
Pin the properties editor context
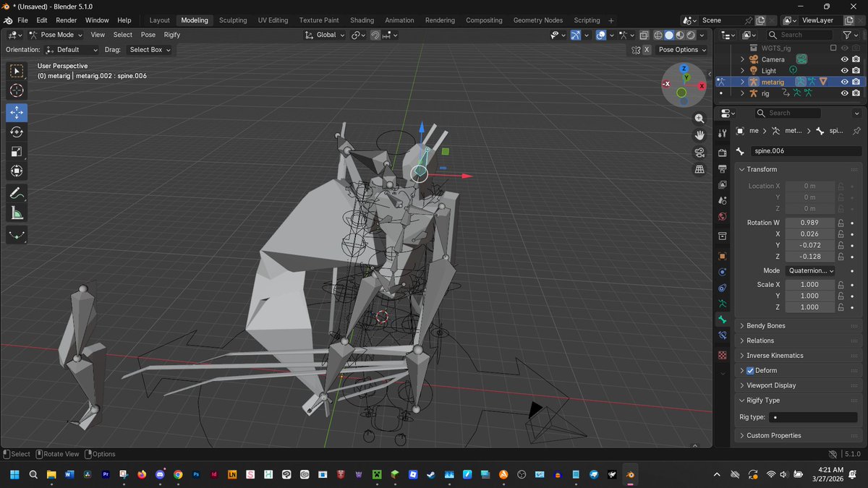856,131
